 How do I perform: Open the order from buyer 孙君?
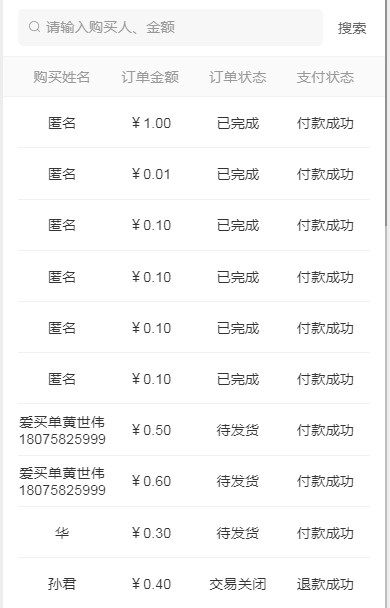coord(194,584)
